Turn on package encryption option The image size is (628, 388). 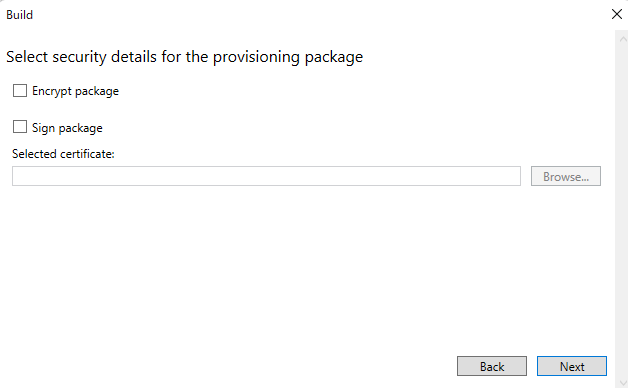click(20, 90)
